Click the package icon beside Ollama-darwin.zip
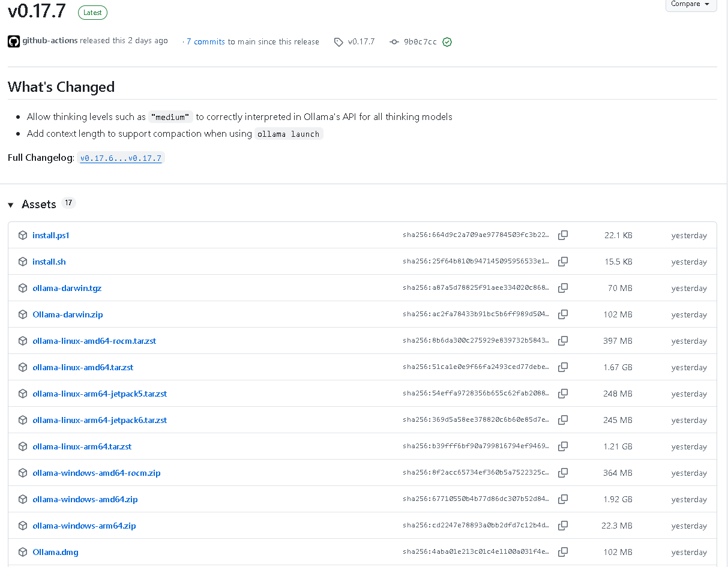 23,314
